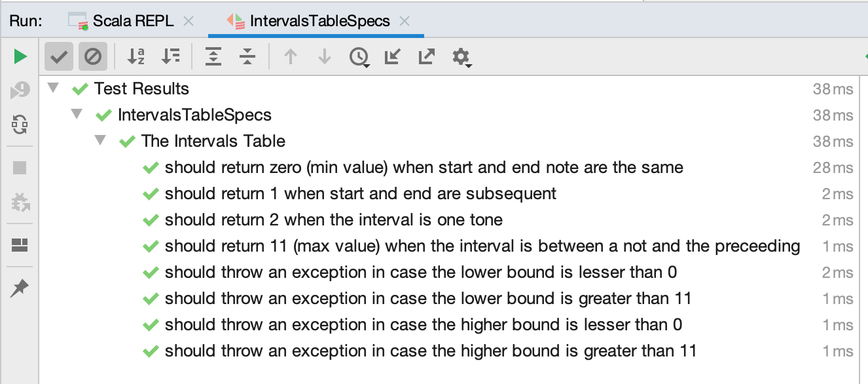
Task: Toggle the Show Passed checkmark filter
Action: 59,57
